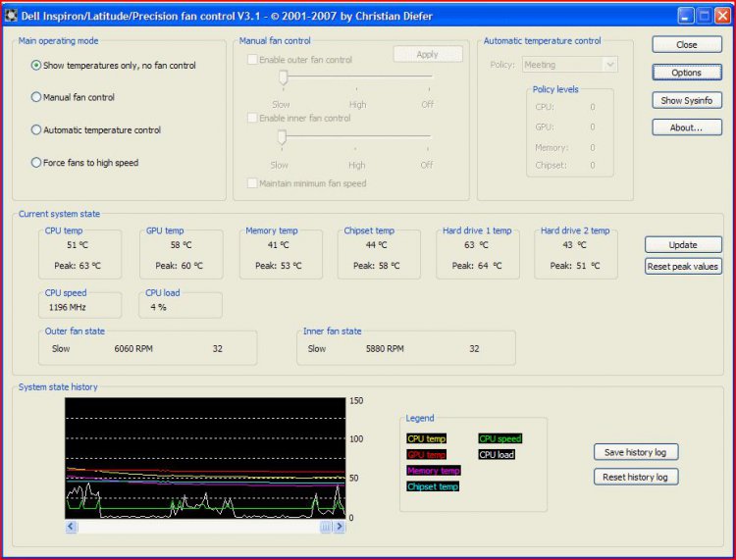This screenshot has width=736, height=560.
Task: Click the history graph left scroll arrow
Action: [71, 527]
